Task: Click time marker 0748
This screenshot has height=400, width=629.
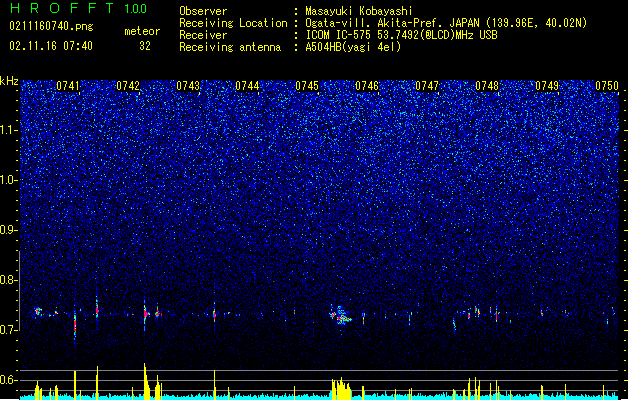Action: (x=487, y=86)
